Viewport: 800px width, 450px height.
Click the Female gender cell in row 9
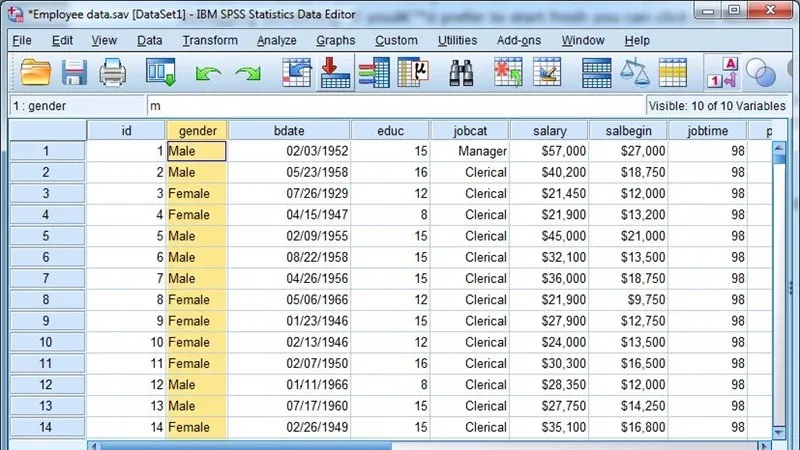pos(196,321)
